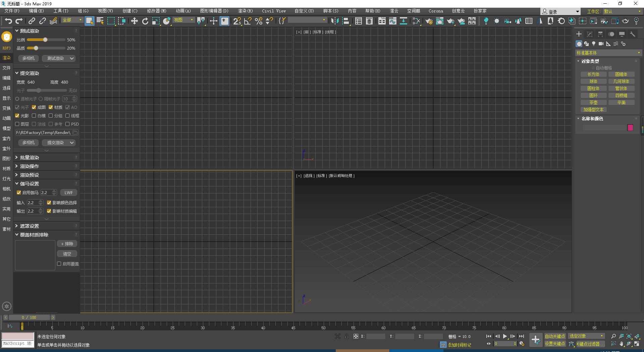Viewport: 644px width, 352px height.
Task: Open the 标准基本体 dropdown
Action: pyautogui.click(x=608, y=53)
